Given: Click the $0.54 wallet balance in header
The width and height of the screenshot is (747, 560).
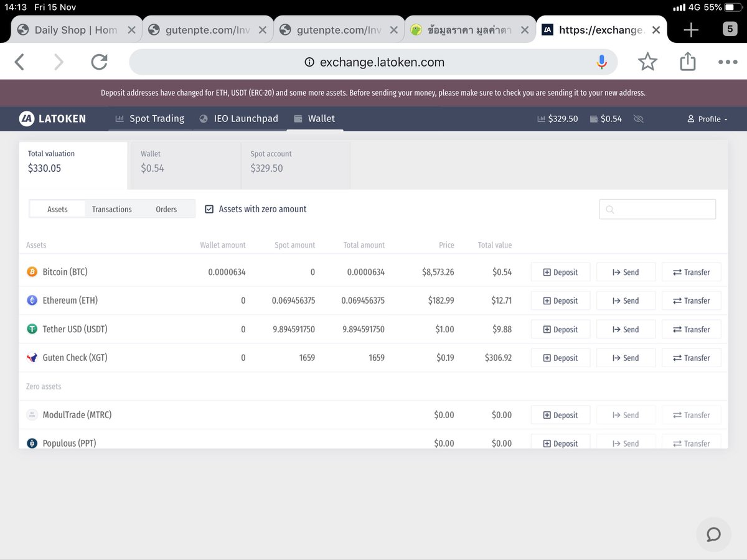Looking at the screenshot, I should [x=605, y=118].
